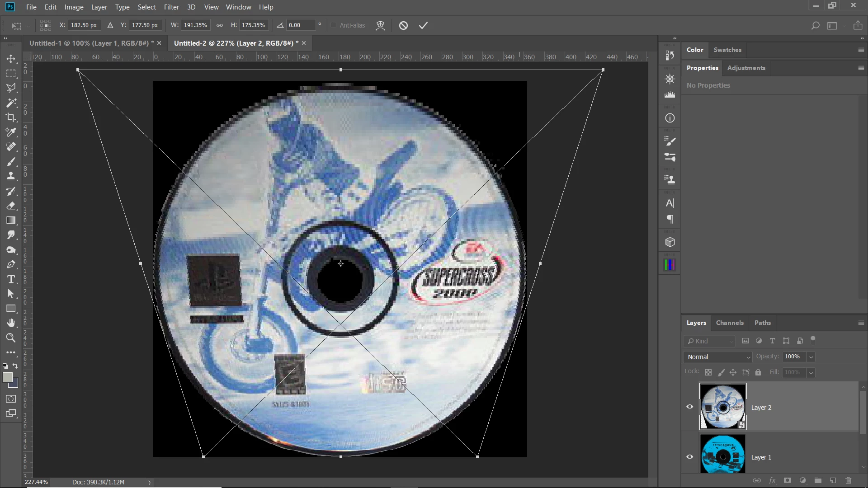Expand the Opacity slider dropdown arrow
The image size is (868, 488).
pyautogui.click(x=811, y=357)
